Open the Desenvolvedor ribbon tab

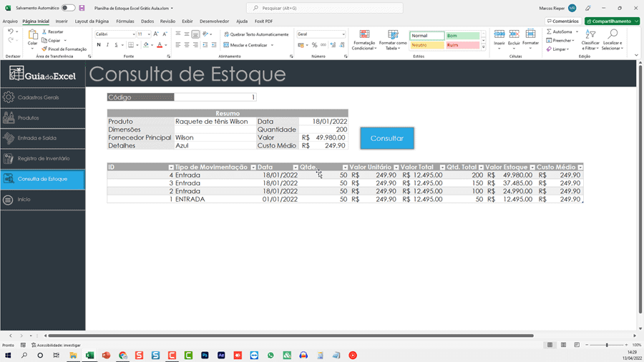215,21
